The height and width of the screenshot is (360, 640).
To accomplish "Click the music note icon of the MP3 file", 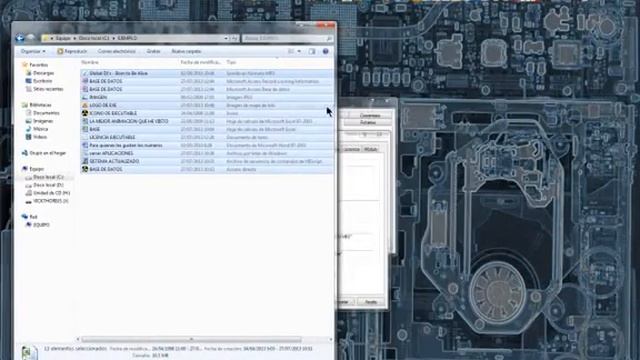I will [x=85, y=73].
